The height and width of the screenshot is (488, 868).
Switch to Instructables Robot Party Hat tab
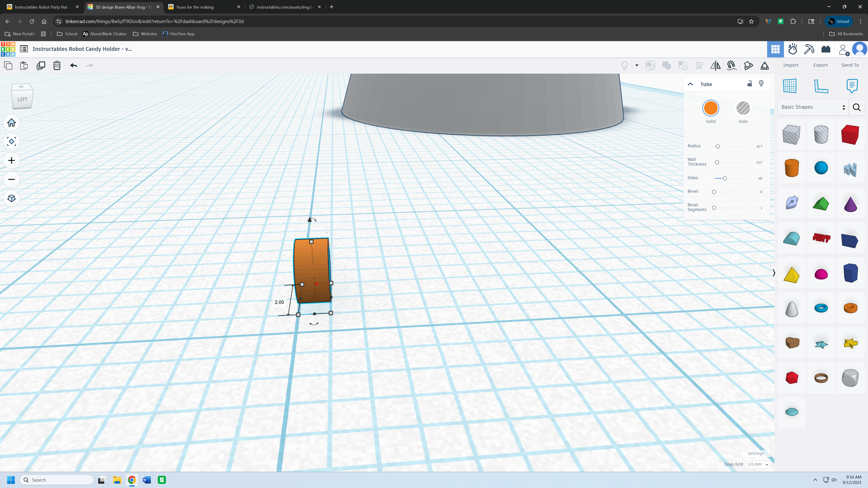click(43, 7)
